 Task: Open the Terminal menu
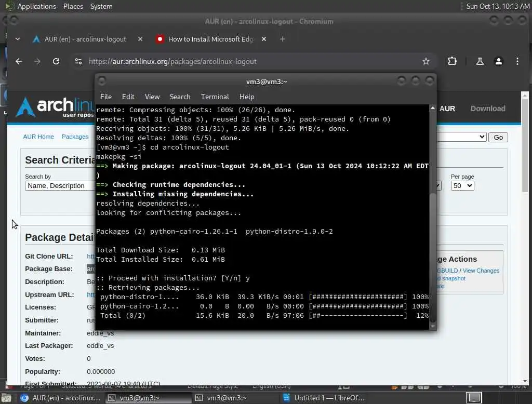215,97
